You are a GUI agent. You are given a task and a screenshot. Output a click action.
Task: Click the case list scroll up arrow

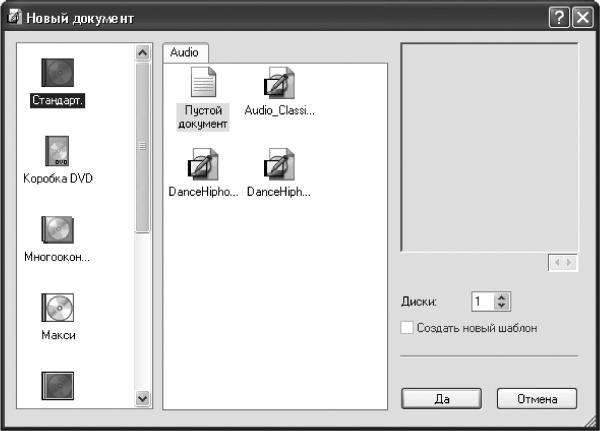pyautogui.click(x=142, y=52)
